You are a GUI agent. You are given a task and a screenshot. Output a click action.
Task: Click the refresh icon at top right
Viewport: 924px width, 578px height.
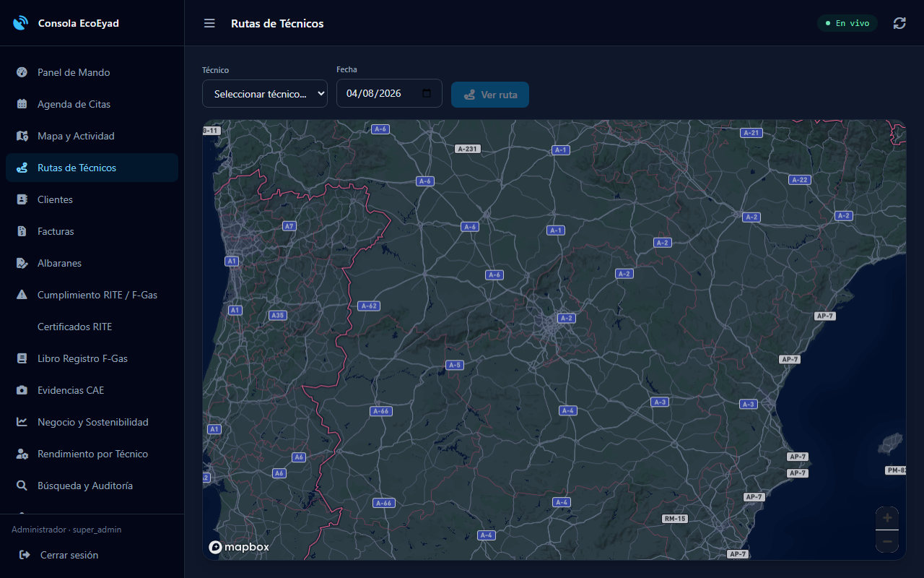tap(899, 23)
